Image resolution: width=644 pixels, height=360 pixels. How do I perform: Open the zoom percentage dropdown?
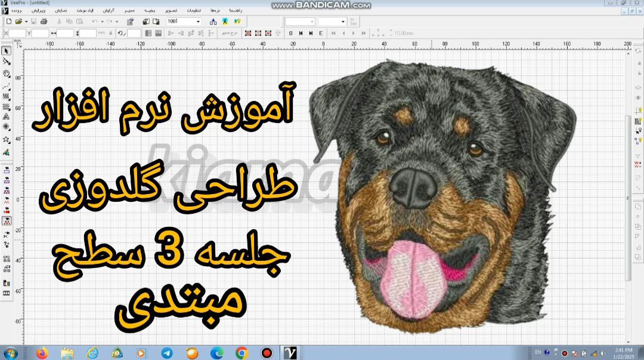pyautogui.click(x=198, y=21)
